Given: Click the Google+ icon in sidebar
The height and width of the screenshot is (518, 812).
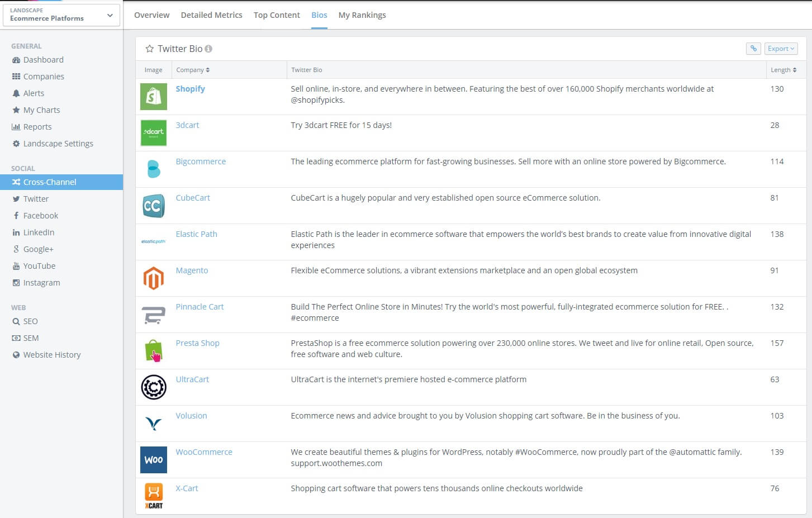Looking at the screenshot, I should click(16, 249).
